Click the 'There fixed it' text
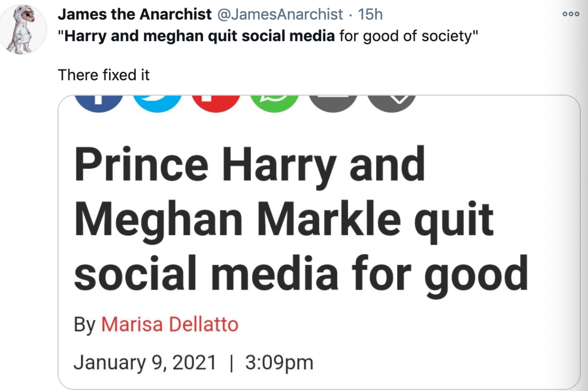 (x=104, y=75)
